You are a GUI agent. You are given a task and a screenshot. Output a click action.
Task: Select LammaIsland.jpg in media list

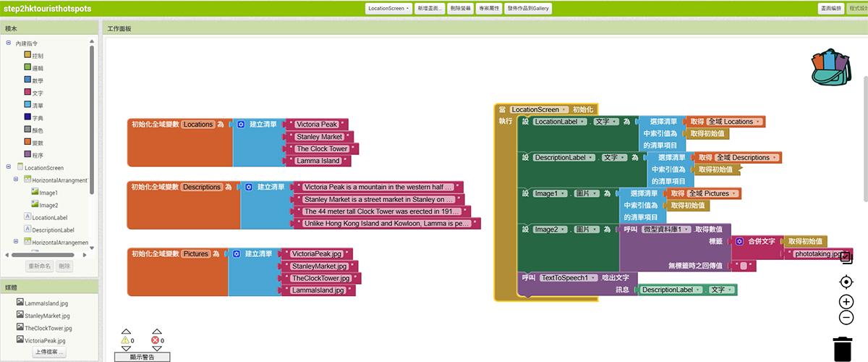click(45, 303)
